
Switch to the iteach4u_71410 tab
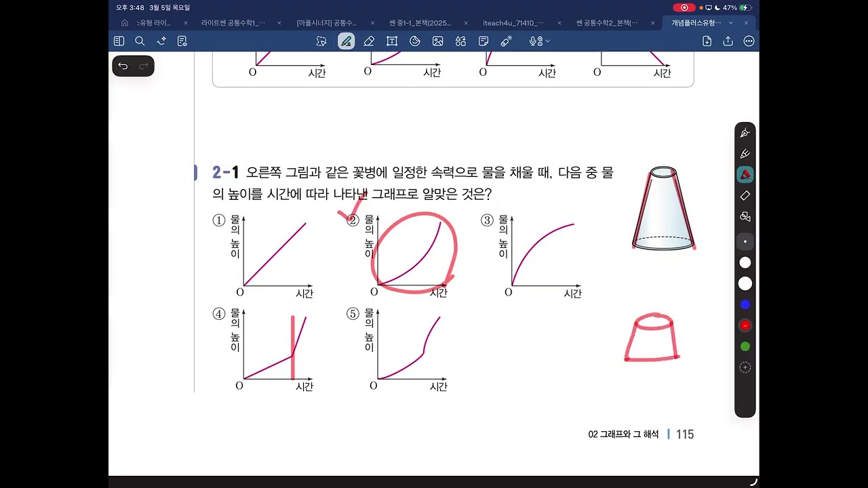point(513,22)
